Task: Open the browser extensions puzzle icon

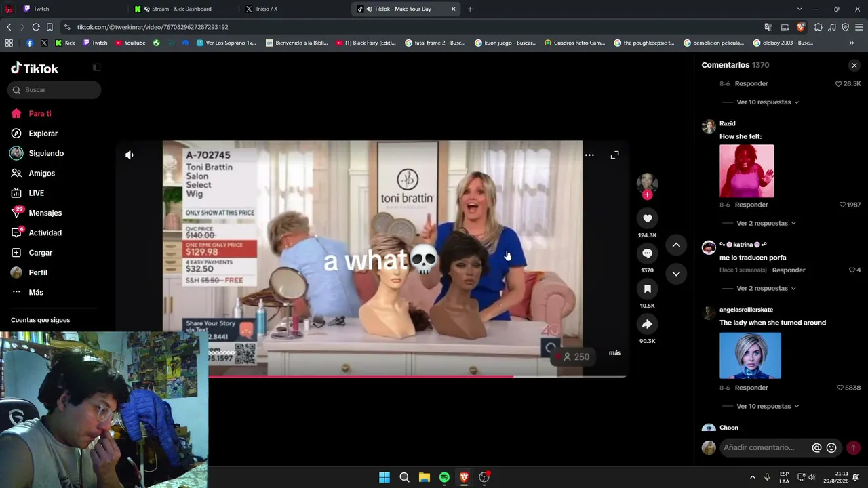Action: tap(818, 27)
